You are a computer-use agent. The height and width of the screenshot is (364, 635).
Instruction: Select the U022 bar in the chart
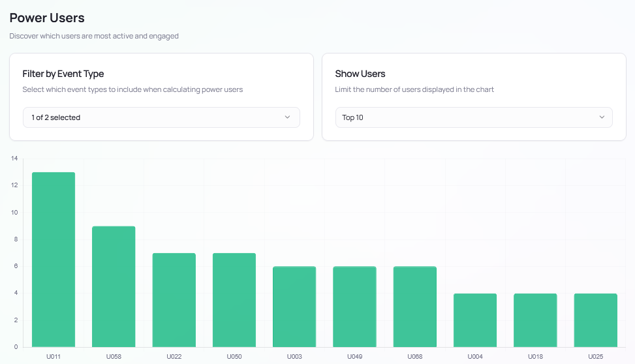[174, 300]
